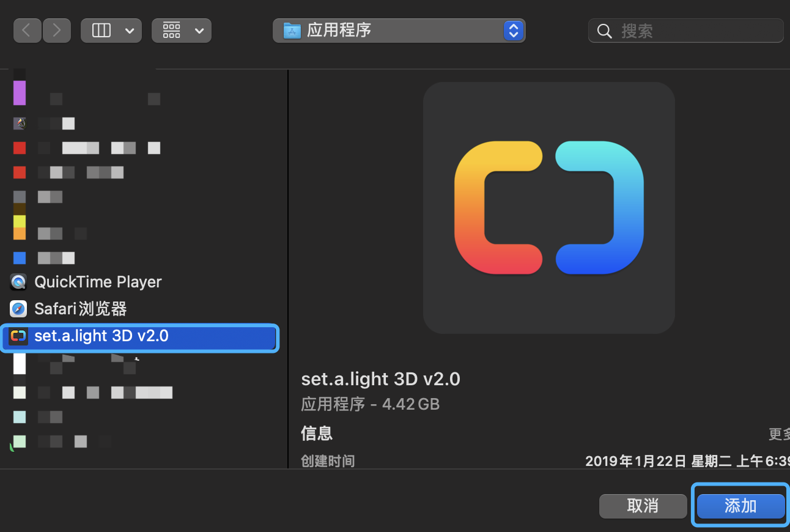The image size is (790, 532).
Task: Open the group-by grid icon menu
Action: pyautogui.click(x=172, y=31)
